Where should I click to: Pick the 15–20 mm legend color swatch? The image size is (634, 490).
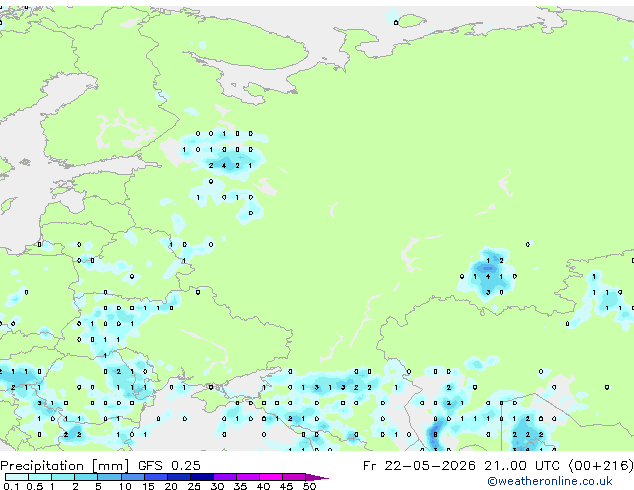[155, 477]
